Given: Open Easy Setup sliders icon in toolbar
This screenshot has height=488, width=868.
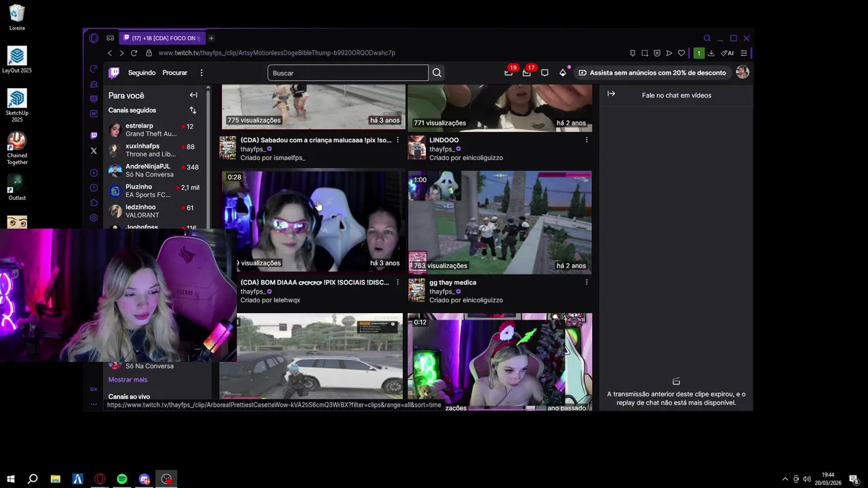Looking at the screenshot, I should tap(744, 53).
